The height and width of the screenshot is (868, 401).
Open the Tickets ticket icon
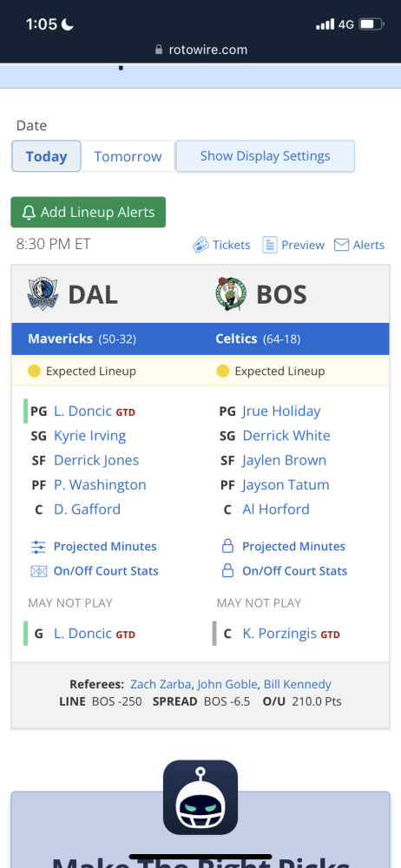click(200, 245)
